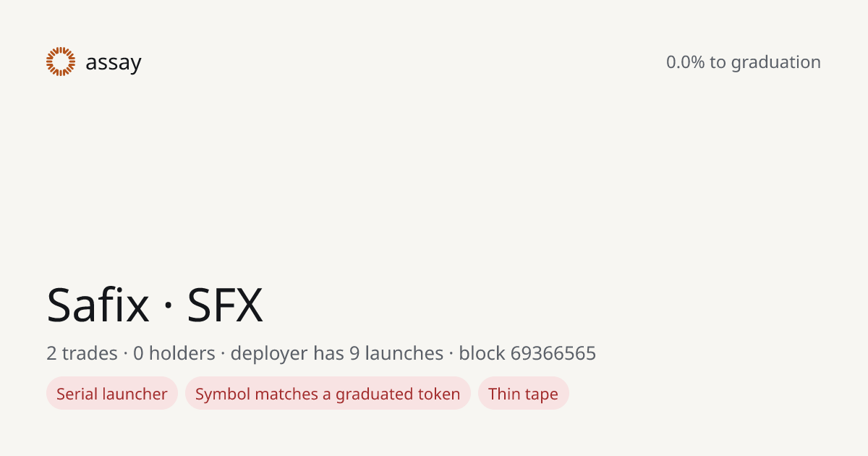This screenshot has height=456, width=868.
Task: Click the word trades in stats line
Action: pos(90,353)
